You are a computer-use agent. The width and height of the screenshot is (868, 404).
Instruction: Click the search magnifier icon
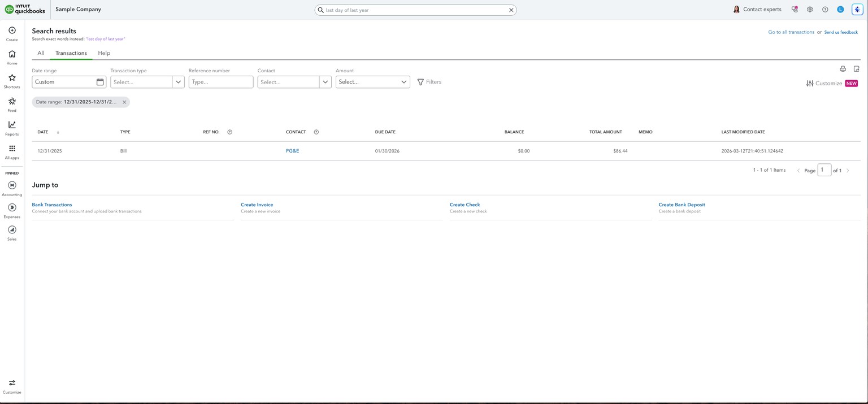[x=321, y=10]
